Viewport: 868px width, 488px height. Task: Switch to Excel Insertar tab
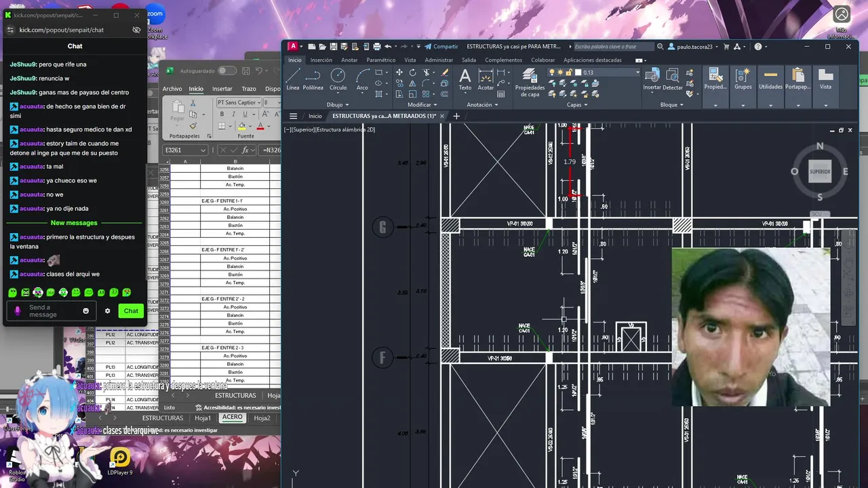(x=222, y=89)
